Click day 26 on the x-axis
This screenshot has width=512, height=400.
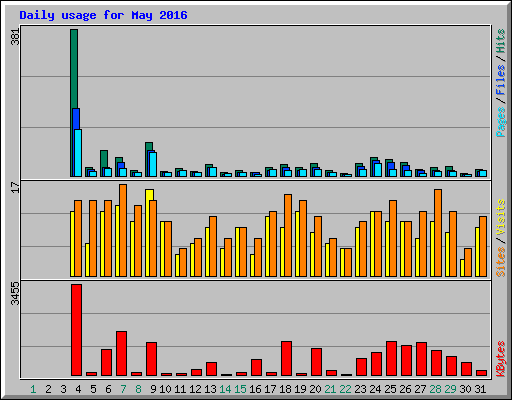point(405,389)
